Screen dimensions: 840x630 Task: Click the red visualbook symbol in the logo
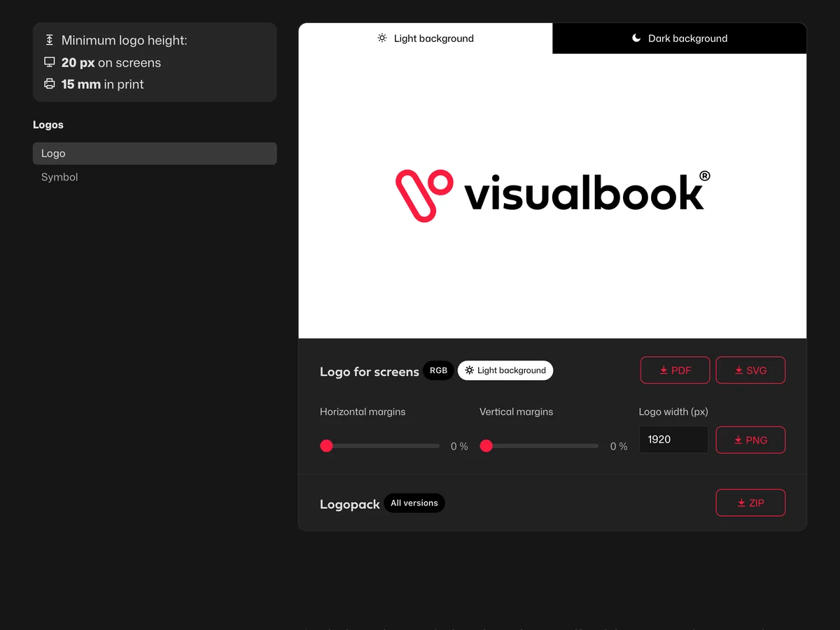click(x=424, y=195)
